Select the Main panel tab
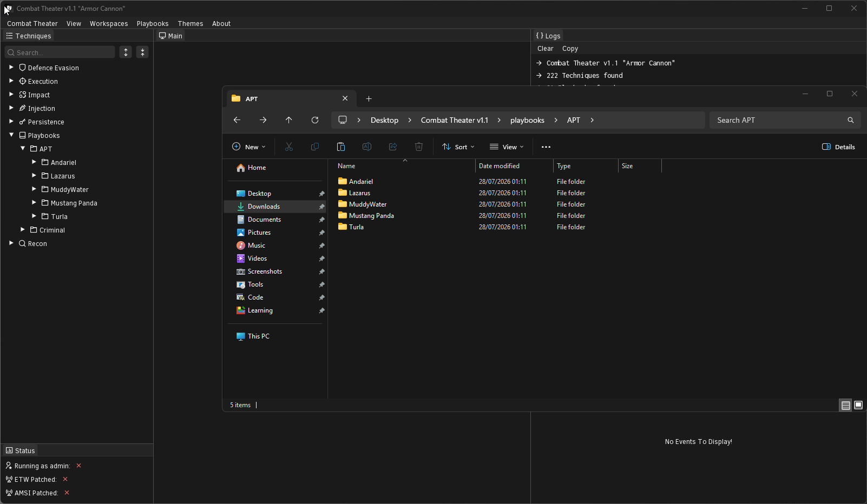 coord(170,36)
